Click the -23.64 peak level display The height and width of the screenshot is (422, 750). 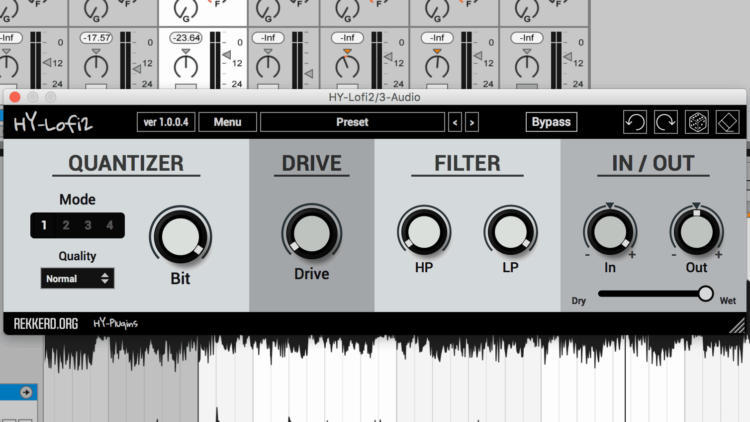tap(186, 38)
